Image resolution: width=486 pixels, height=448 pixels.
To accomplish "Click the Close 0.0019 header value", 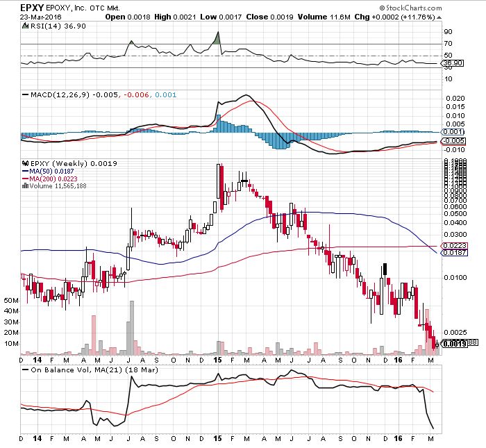I will 269,17.
